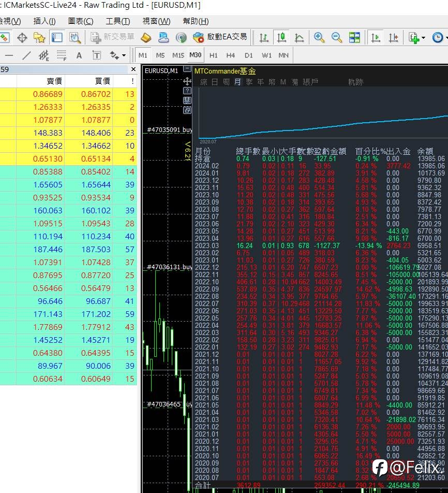Switch to D1 timeframe
Image resolution: width=448 pixels, height=493 pixels.
[248, 55]
